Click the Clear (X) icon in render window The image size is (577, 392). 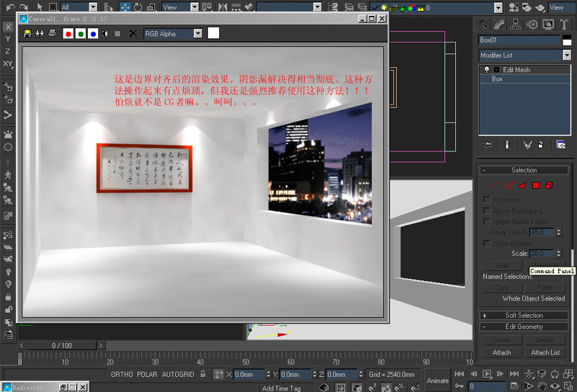click(x=133, y=33)
